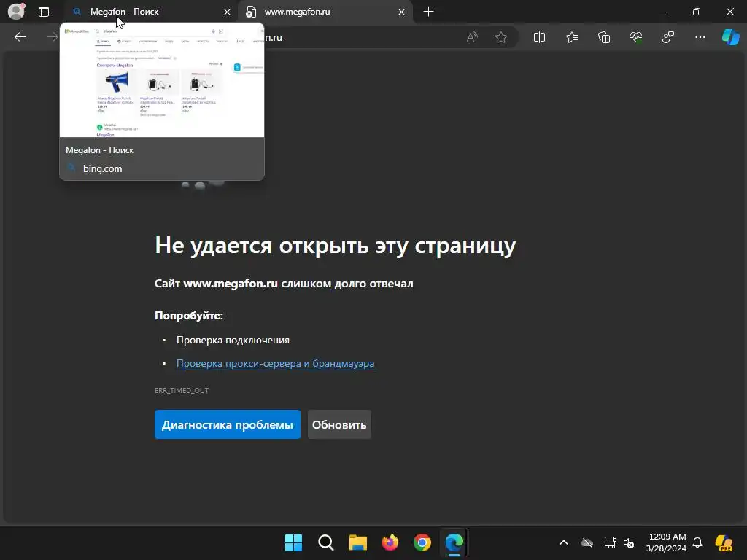The width and height of the screenshot is (747, 560).
Task: Click bing.com in the tab preview
Action: click(x=102, y=168)
